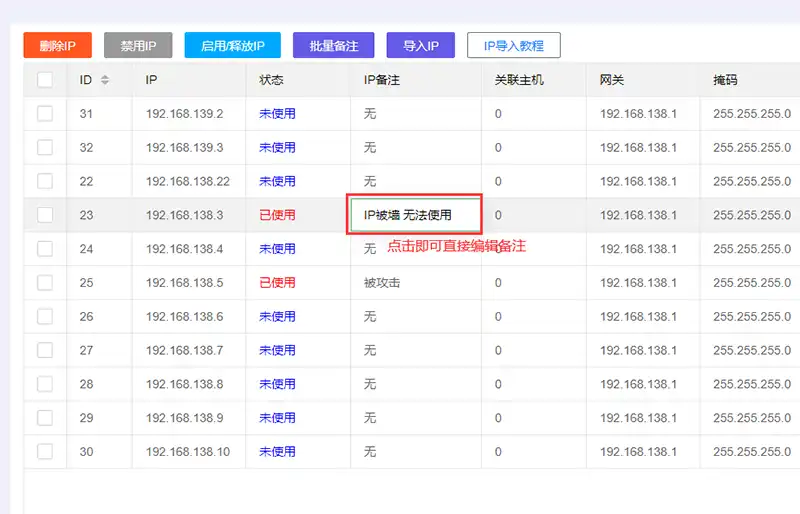Viewport: 800px width, 514px height.
Task: Check the row with ID 27
Action: (x=45, y=350)
